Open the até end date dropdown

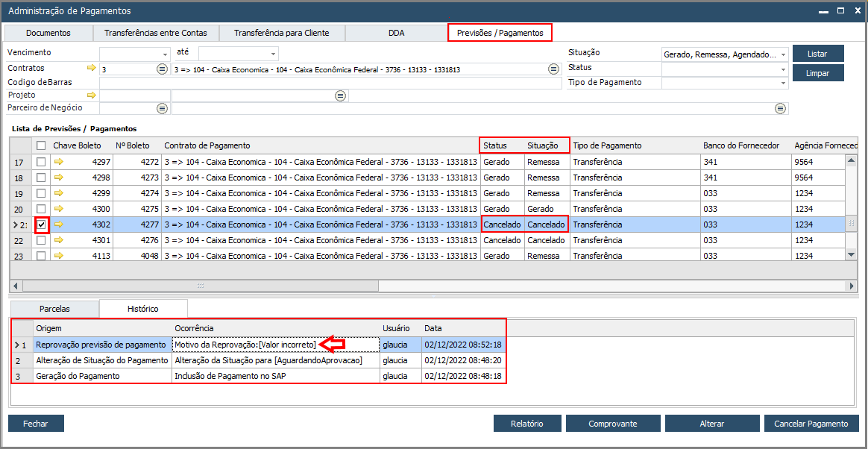tap(274, 54)
